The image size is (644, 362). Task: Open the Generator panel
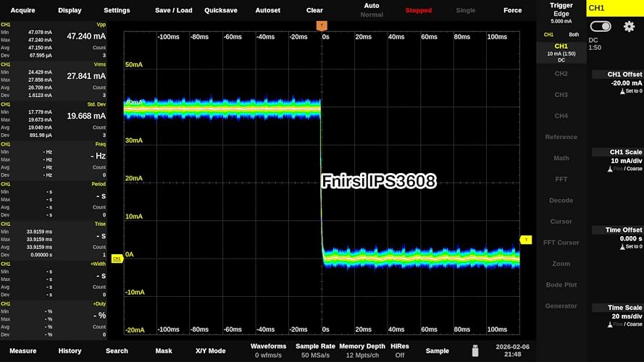[561, 306]
